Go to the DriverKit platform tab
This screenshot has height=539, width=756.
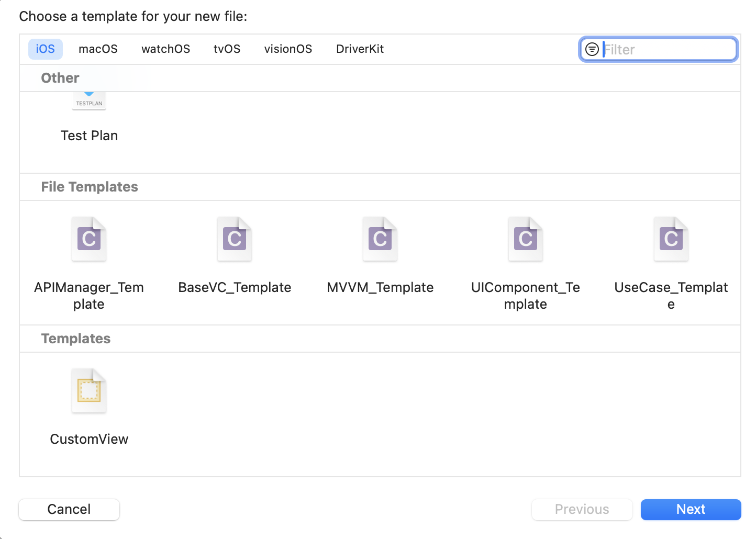pos(360,49)
